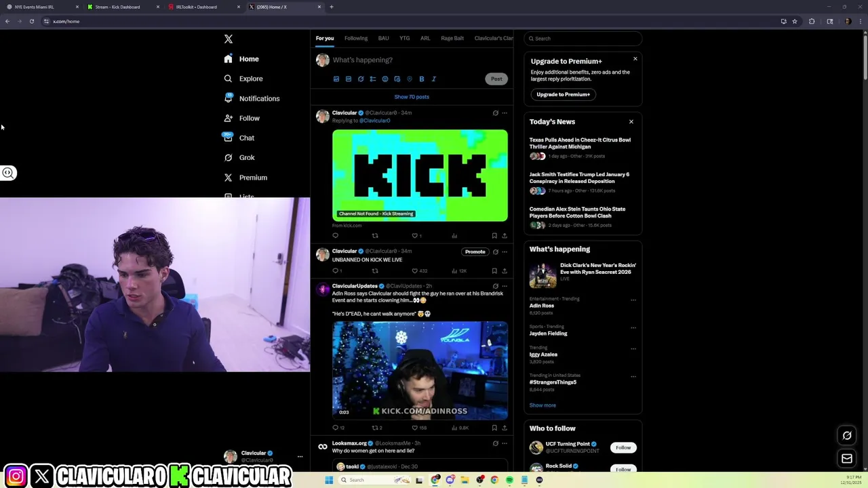Screen dimensions: 868x488
Task: Go to Explore in the sidebar
Action: click(x=243, y=79)
